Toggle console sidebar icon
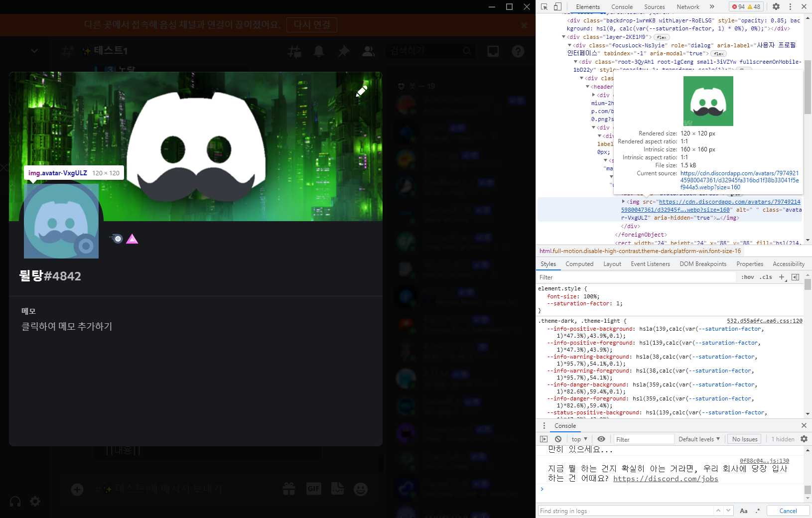This screenshot has width=812, height=518. 543,439
